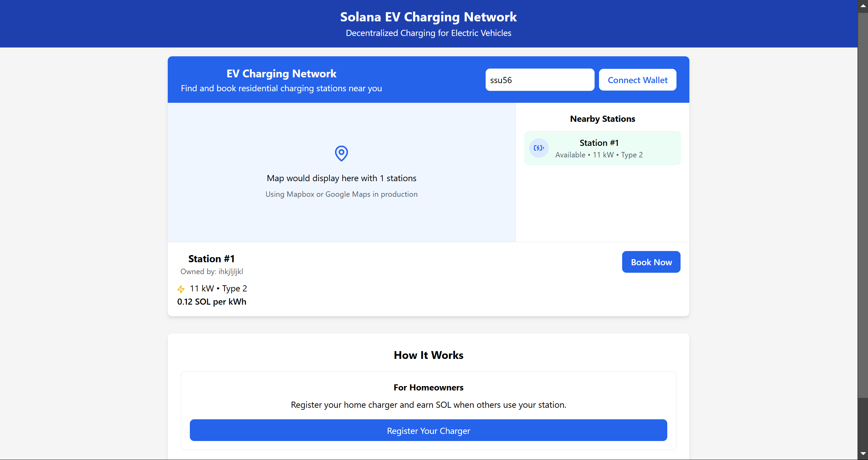Click the map pin location icon
The image size is (868, 460).
click(x=341, y=153)
